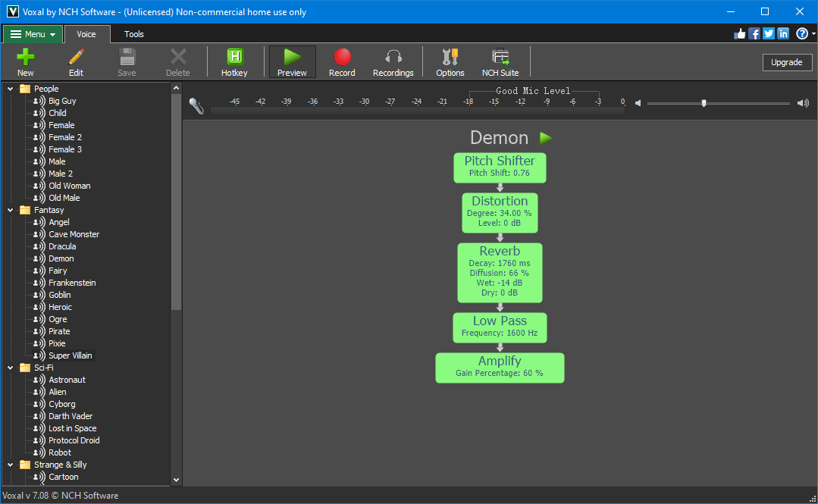Screen dimensions: 818x504
Task: Open the Reverb effect block
Action: click(x=500, y=273)
